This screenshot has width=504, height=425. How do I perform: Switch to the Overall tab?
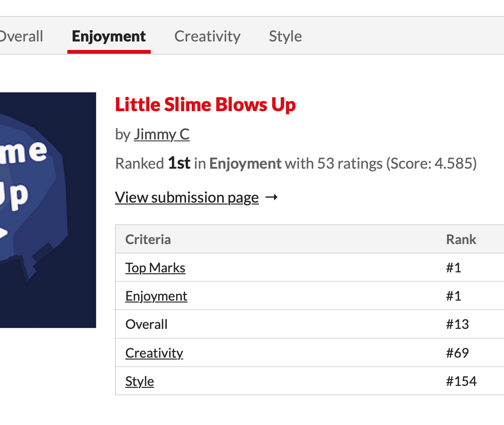click(x=21, y=36)
